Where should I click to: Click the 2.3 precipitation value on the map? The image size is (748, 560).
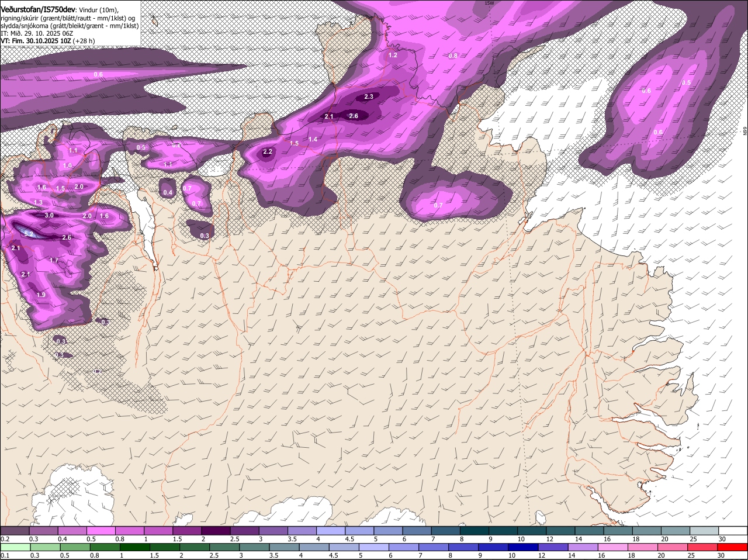[369, 96]
